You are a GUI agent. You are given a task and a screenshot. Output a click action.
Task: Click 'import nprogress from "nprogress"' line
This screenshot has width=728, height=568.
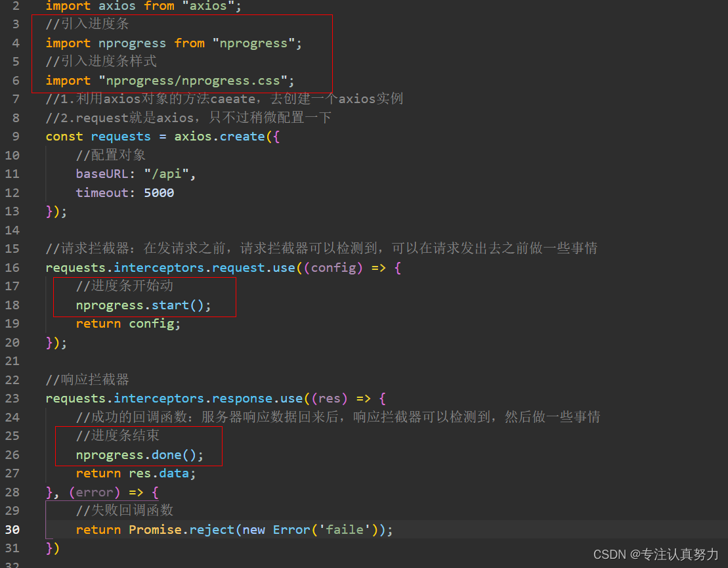174,43
